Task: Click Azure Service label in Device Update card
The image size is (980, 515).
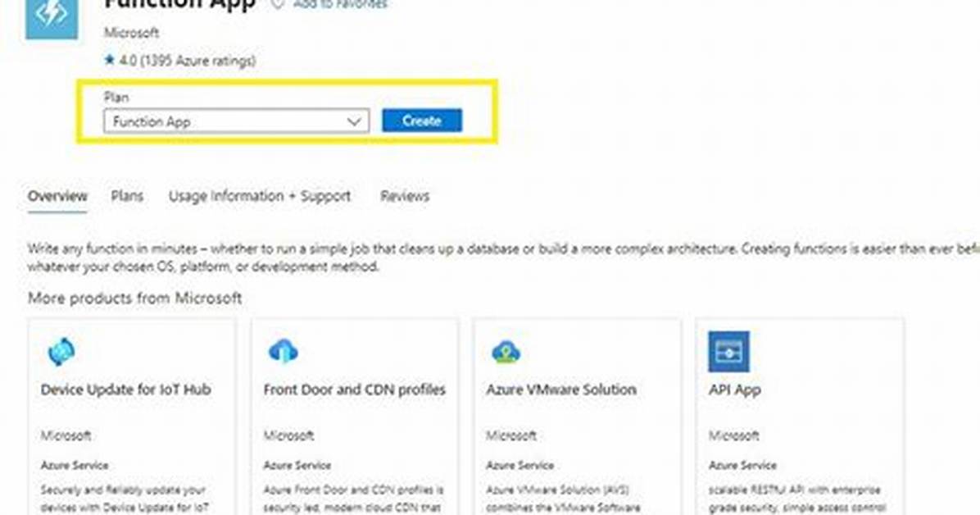Action: (x=75, y=466)
